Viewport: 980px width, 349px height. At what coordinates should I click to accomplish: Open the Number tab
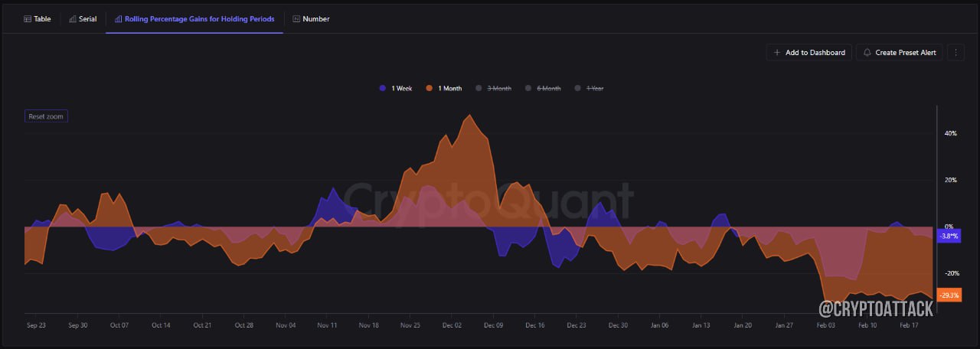[x=311, y=18]
